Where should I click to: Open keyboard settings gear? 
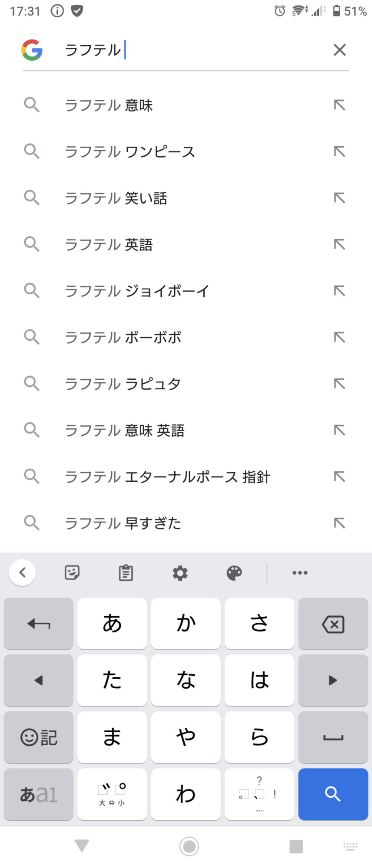click(180, 573)
